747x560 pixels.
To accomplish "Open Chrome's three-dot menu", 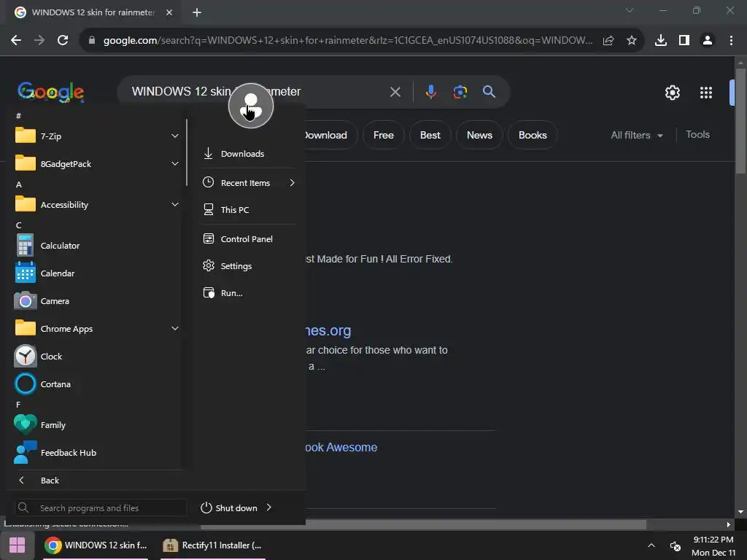I will [731, 41].
